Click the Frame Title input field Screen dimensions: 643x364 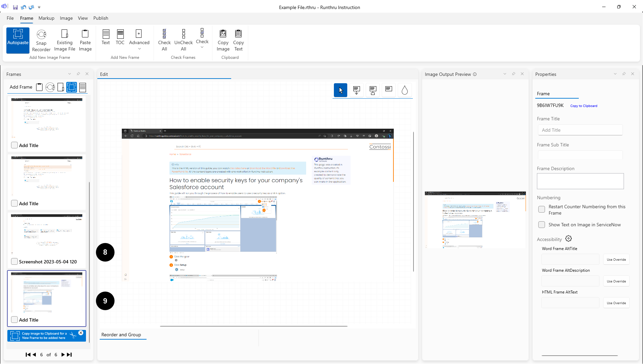click(580, 130)
